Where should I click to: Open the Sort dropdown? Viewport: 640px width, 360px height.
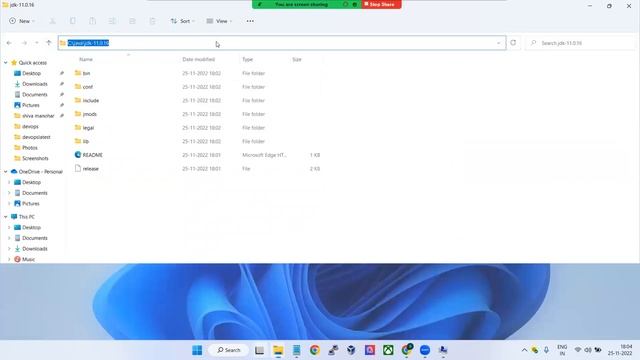point(182,21)
